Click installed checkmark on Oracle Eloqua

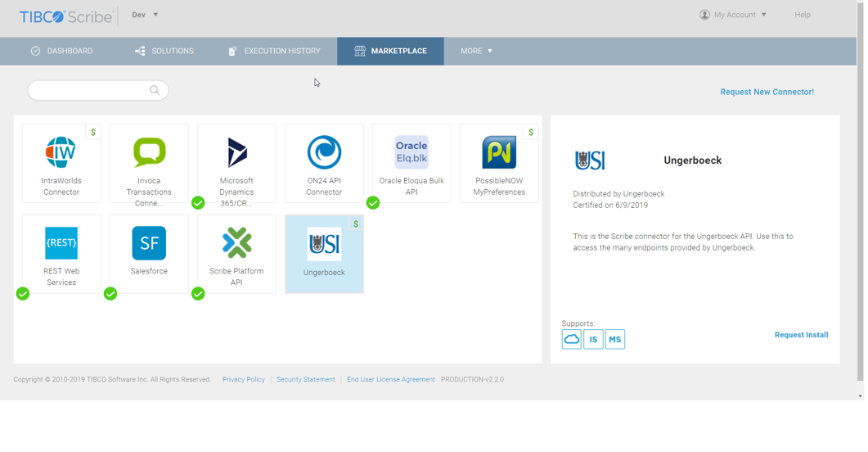click(x=373, y=203)
